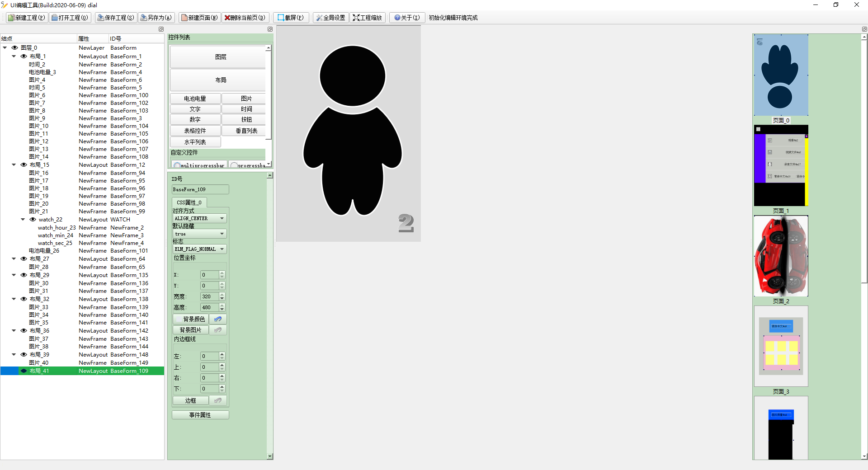868x470 pixels.
Task: Open the 页面_2 red car page thumbnail
Action: click(781, 256)
